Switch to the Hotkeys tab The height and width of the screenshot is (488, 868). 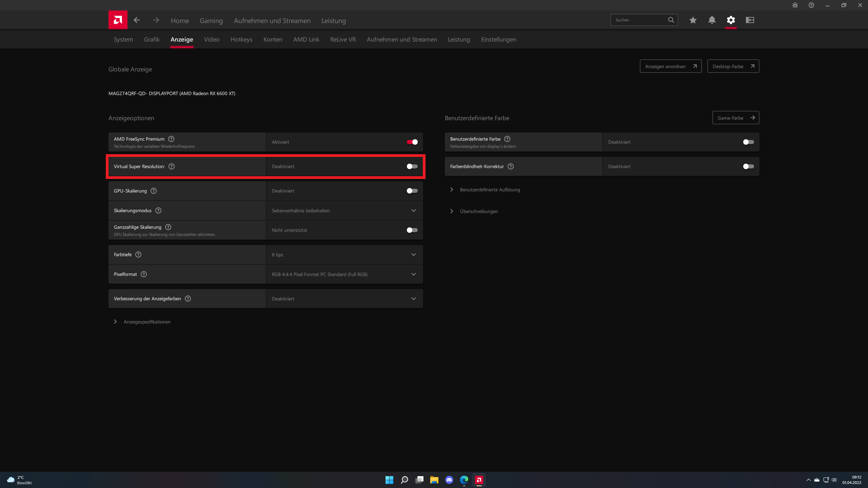(x=241, y=39)
